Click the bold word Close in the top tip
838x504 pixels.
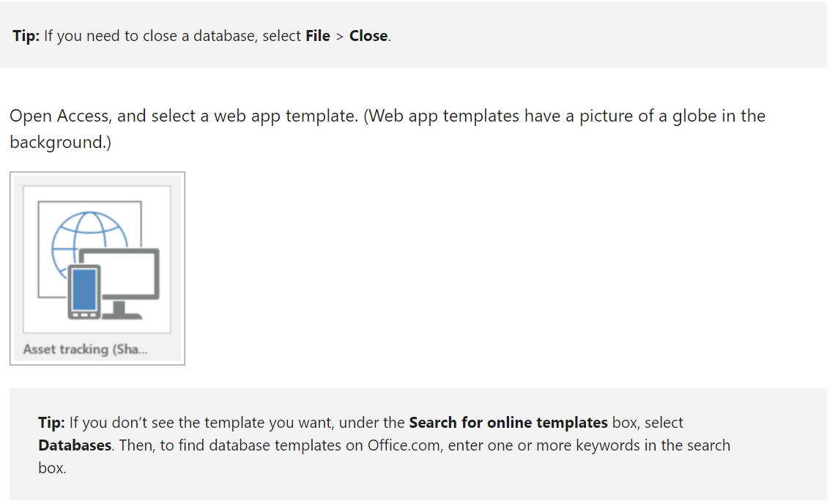[368, 36]
